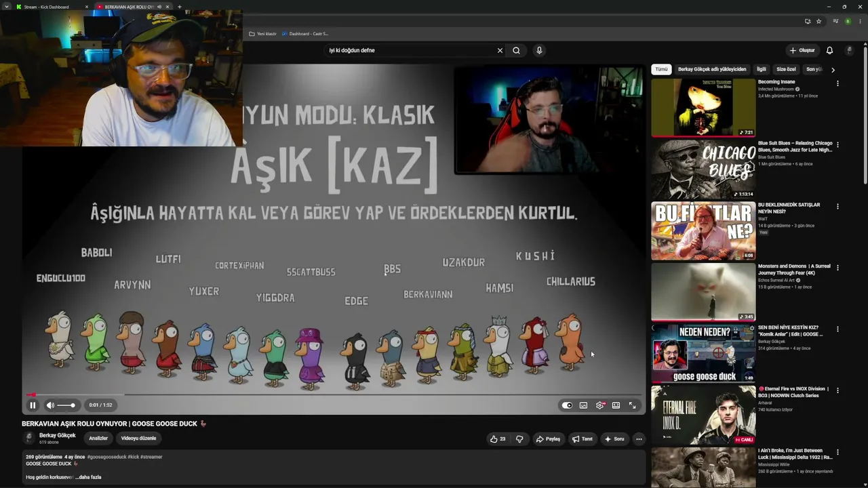
Task: Select the Size özel filter chip
Action: point(786,69)
